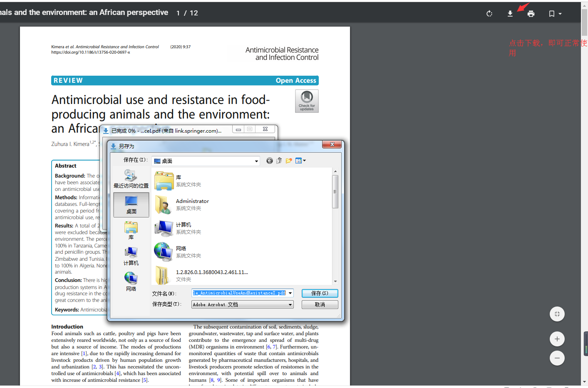Click the file list vertical scrollbar
588x388 pixels.
click(x=335, y=191)
